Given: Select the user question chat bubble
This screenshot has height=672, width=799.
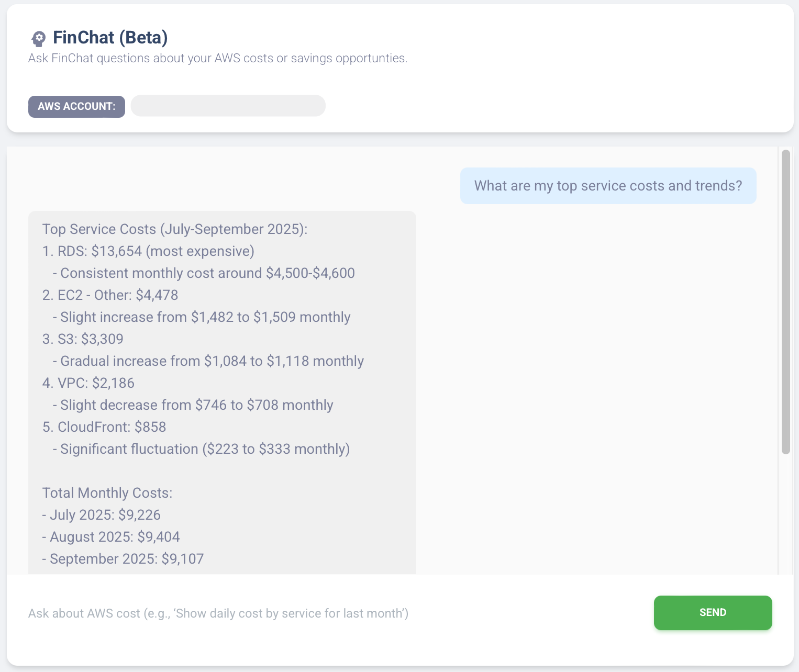Looking at the screenshot, I should click(x=608, y=186).
